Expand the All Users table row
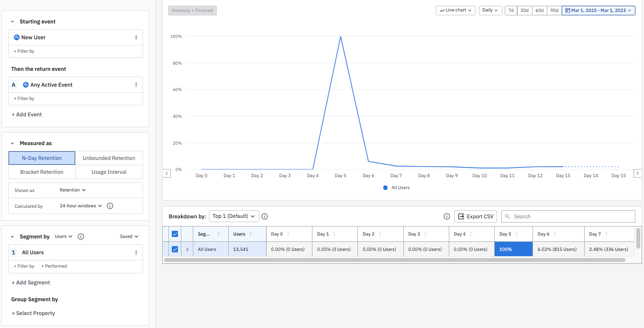 pyautogui.click(x=187, y=249)
